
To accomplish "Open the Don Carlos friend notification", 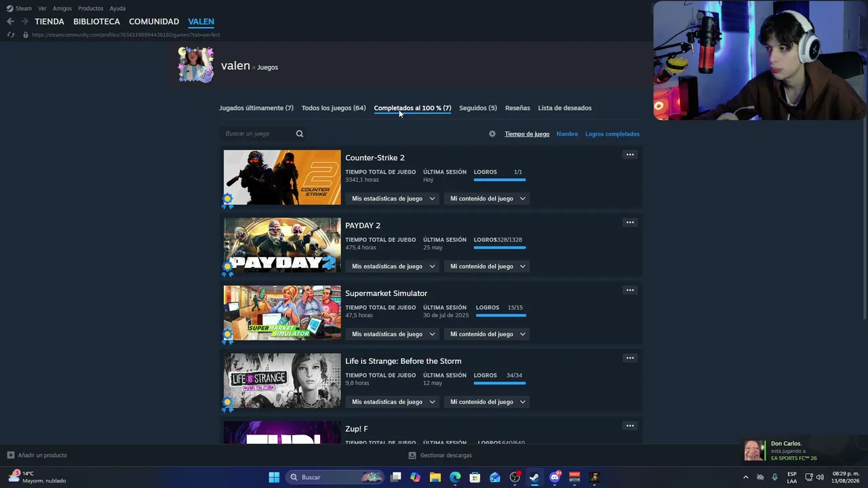I will point(804,451).
